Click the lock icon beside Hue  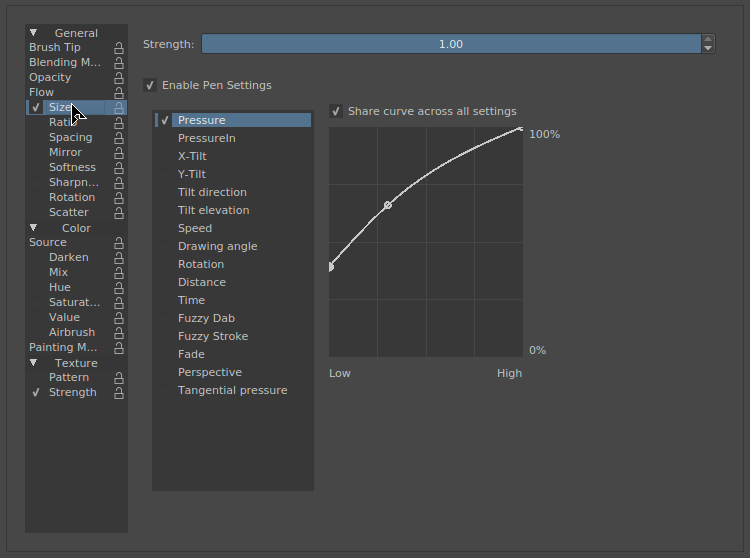[x=119, y=288]
